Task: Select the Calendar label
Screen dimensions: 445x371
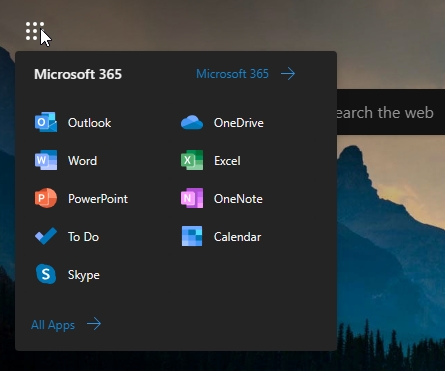Action: point(237,237)
